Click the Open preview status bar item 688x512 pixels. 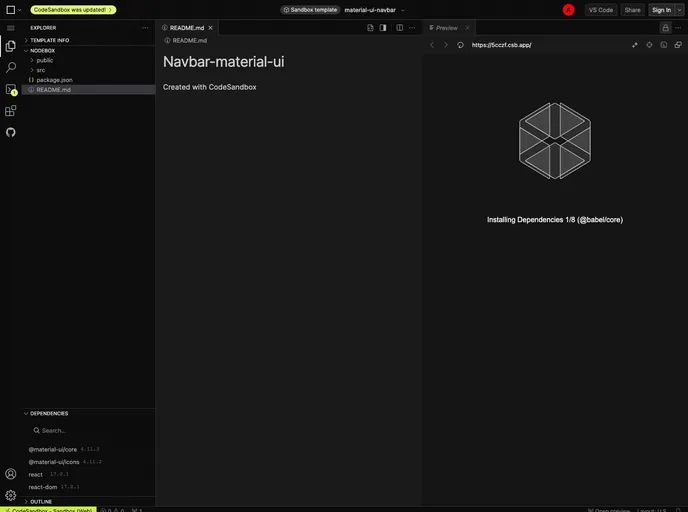[x=609, y=510]
